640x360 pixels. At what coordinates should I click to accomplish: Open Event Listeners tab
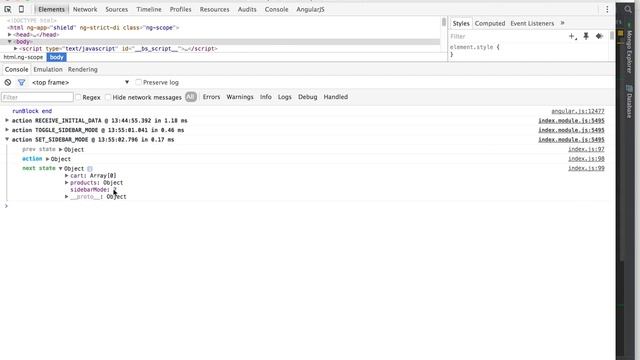[x=532, y=23]
